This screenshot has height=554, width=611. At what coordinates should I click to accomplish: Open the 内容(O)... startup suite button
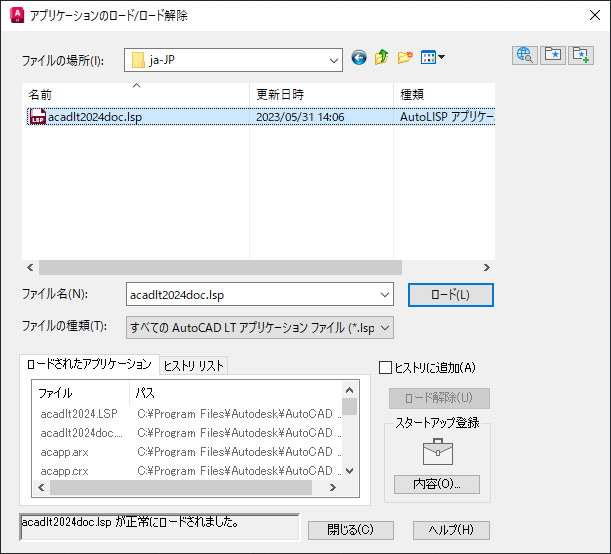(x=437, y=484)
